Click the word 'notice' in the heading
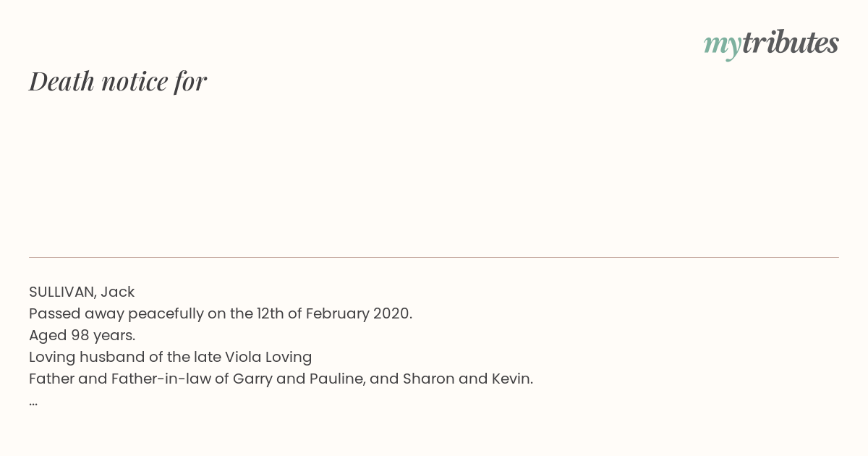868x456 pixels. click(135, 81)
